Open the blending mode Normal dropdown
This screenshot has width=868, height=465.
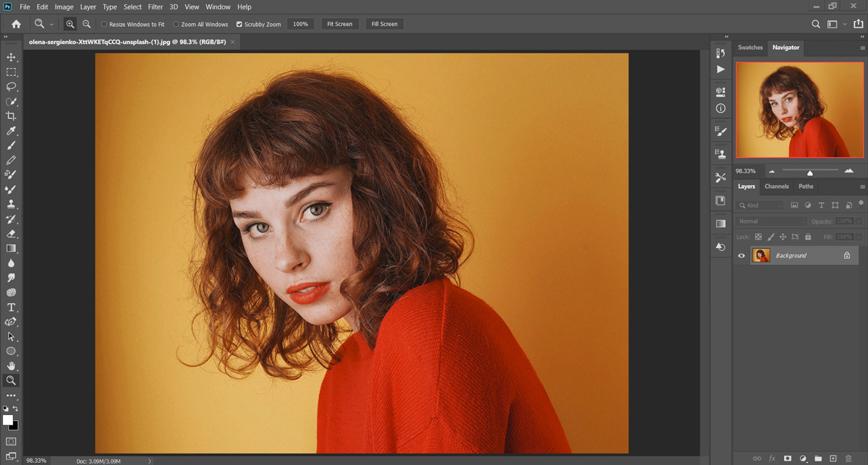click(770, 221)
